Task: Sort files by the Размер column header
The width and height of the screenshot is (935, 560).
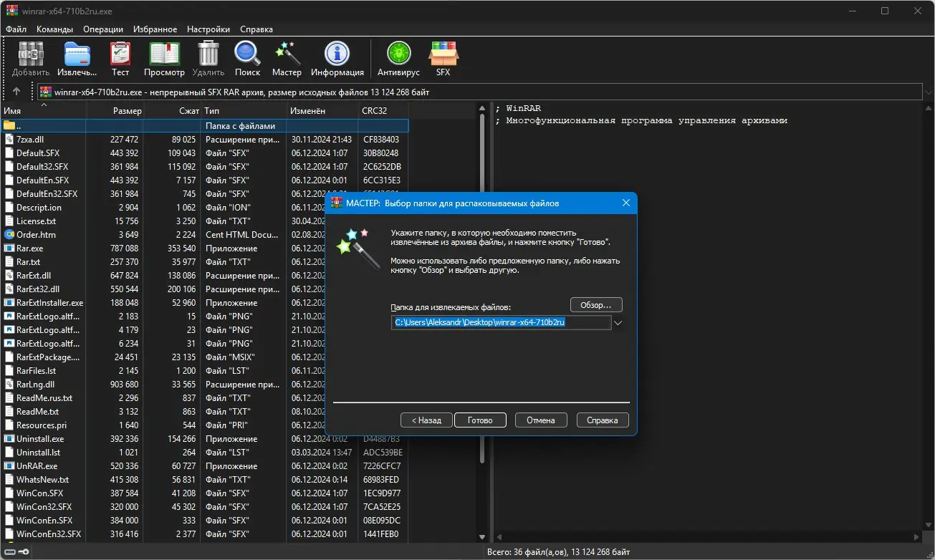Action: coord(115,111)
